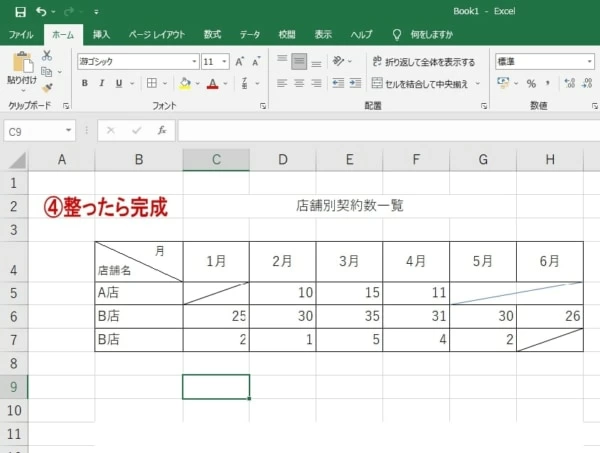600x453 pixels.
Task: Open Quick Access Toolbar customize arrow
Action: [96, 12]
